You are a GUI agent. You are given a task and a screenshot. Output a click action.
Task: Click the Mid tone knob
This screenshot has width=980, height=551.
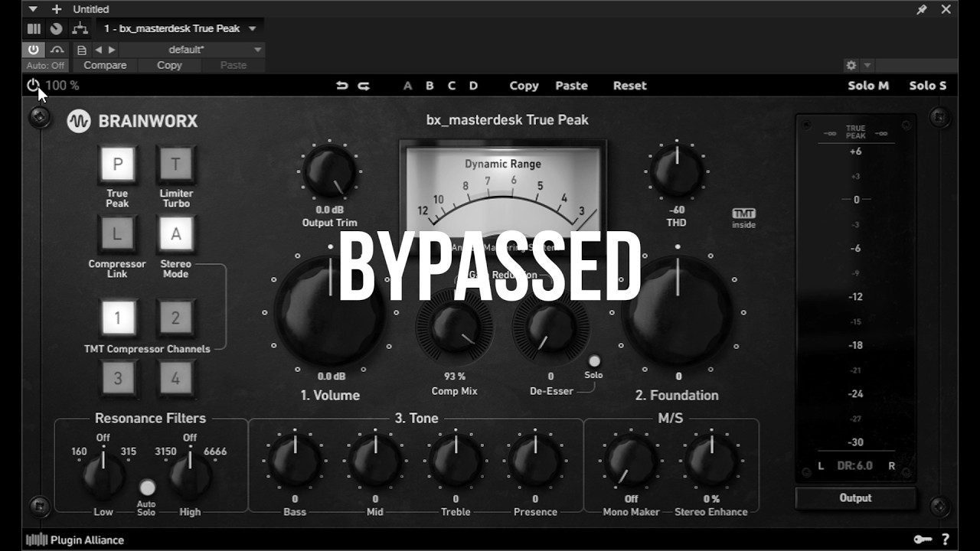pyautogui.click(x=375, y=461)
